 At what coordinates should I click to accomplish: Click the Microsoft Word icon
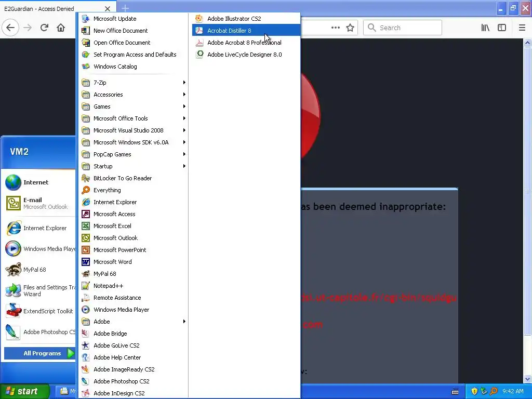86,262
